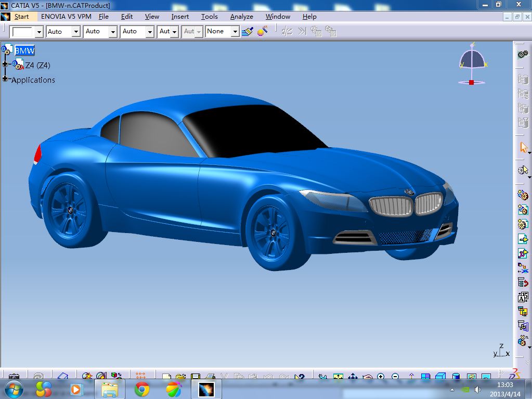Image resolution: width=532 pixels, height=399 pixels.
Task: Click the Fit All In icon
Action: (x=338, y=376)
